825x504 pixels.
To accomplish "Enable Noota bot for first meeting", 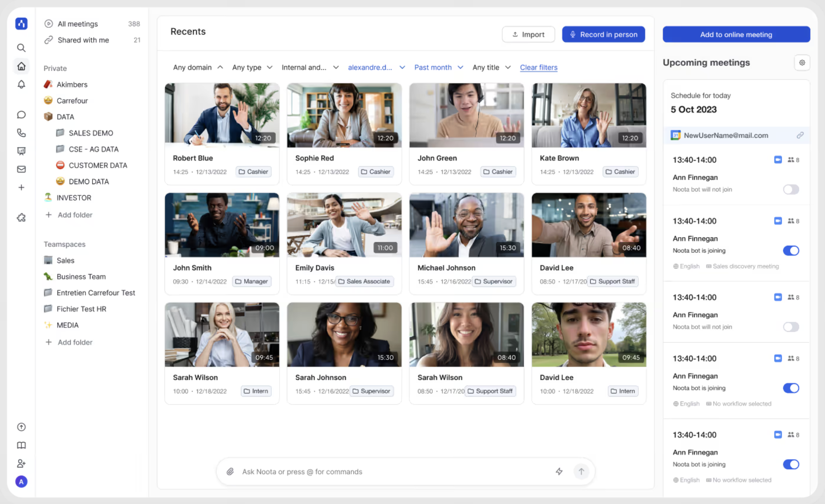I will click(x=791, y=189).
